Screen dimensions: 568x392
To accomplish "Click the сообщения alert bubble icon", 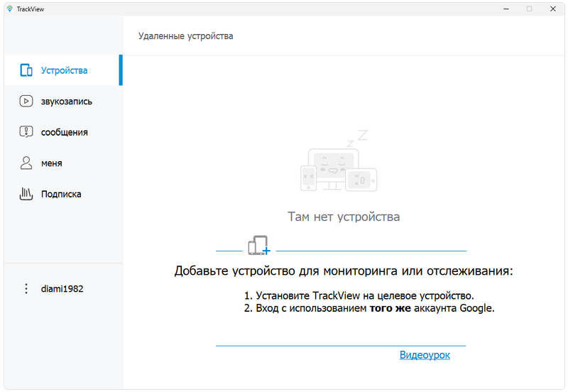I will (26, 132).
